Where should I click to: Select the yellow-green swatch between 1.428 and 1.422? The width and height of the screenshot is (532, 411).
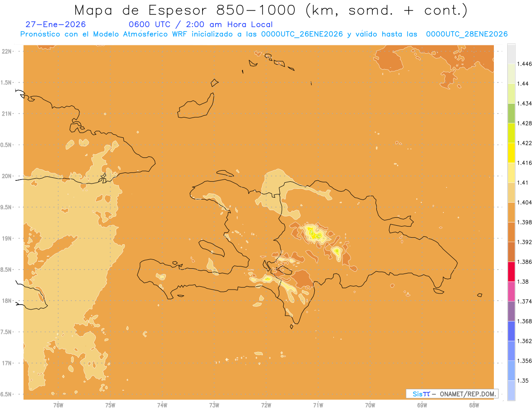tap(511, 133)
